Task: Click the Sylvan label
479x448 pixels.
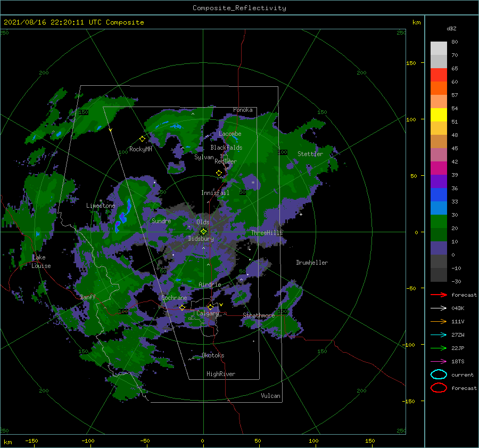Action: click(x=204, y=157)
